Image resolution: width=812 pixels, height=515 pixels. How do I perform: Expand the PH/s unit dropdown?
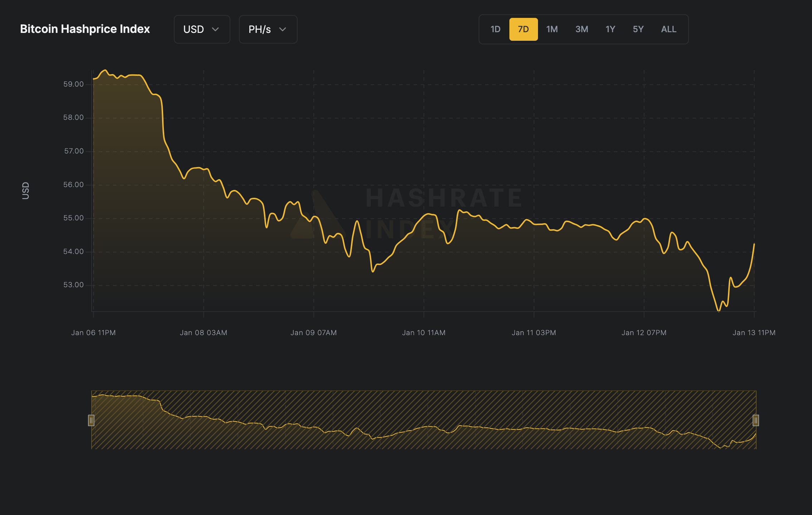point(268,29)
